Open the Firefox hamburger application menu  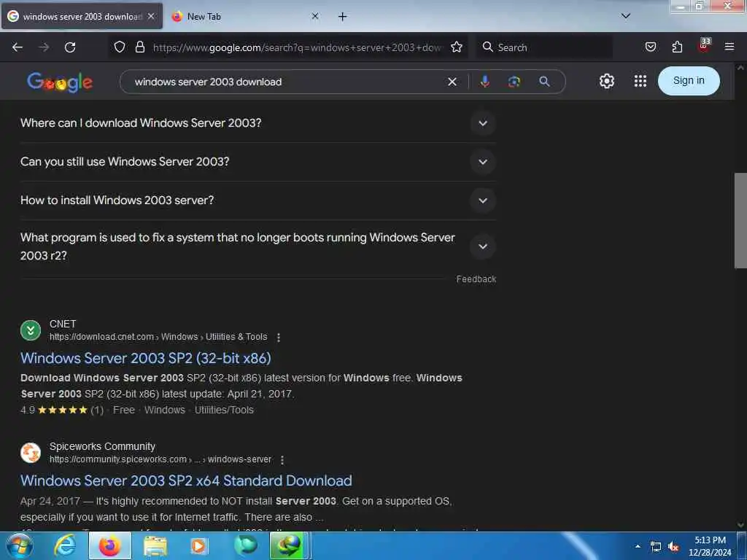pyautogui.click(x=729, y=47)
